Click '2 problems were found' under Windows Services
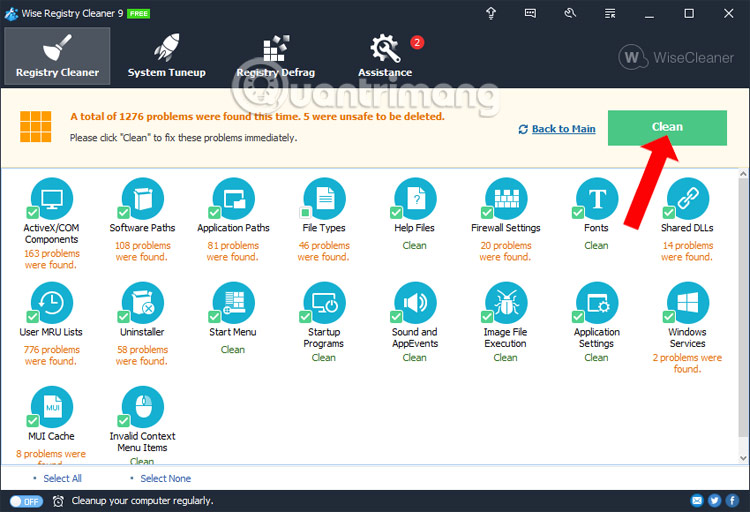This screenshot has height=512, width=750. (687, 363)
